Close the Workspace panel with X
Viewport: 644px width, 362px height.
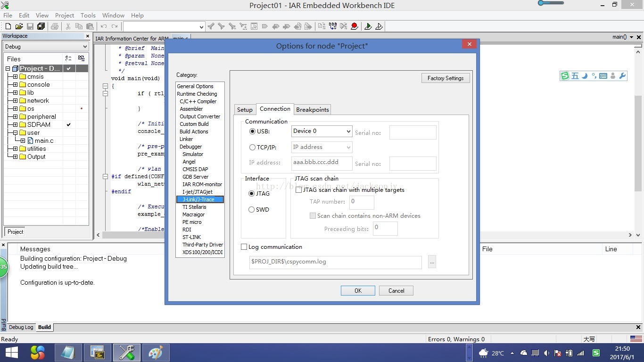(x=87, y=36)
